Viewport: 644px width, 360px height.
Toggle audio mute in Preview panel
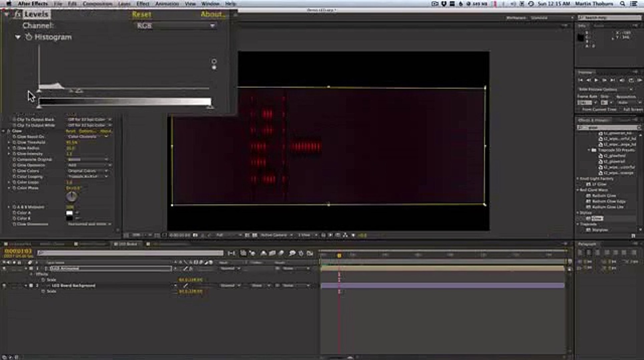tap(622, 80)
